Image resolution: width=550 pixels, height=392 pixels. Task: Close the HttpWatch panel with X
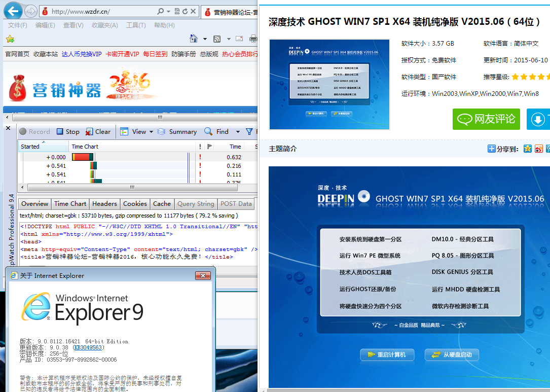tap(8, 128)
